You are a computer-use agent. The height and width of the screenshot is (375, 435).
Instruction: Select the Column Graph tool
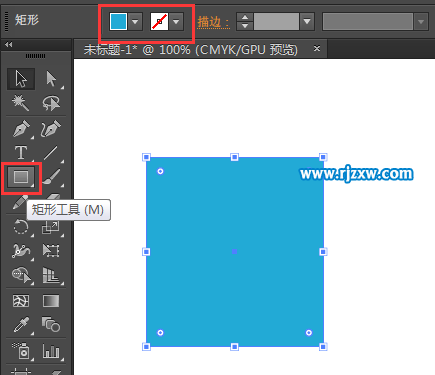[x=51, y=351]
